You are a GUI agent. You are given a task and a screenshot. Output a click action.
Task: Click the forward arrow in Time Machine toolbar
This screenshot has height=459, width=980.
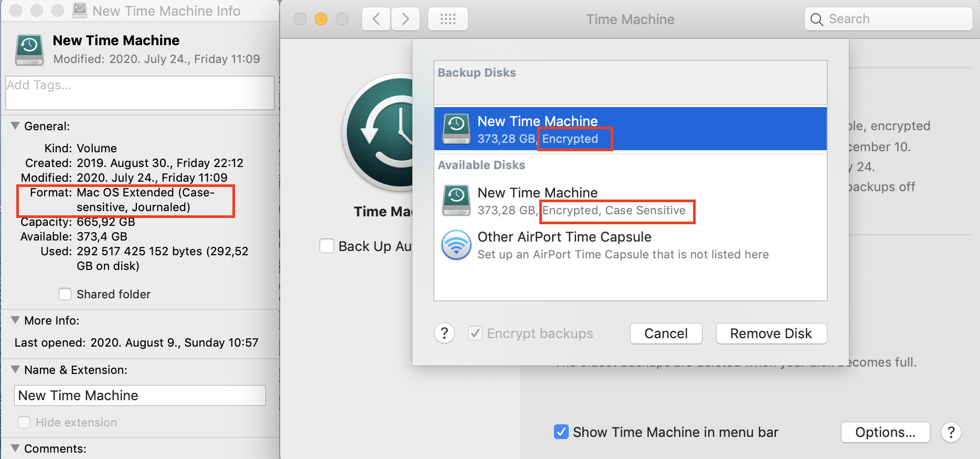(405, 19)
